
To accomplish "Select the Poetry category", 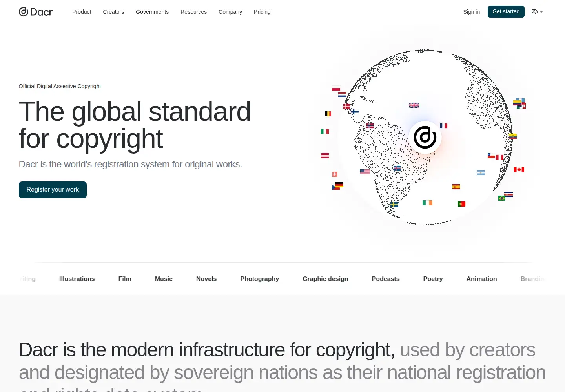I will (x=433, y=279).
